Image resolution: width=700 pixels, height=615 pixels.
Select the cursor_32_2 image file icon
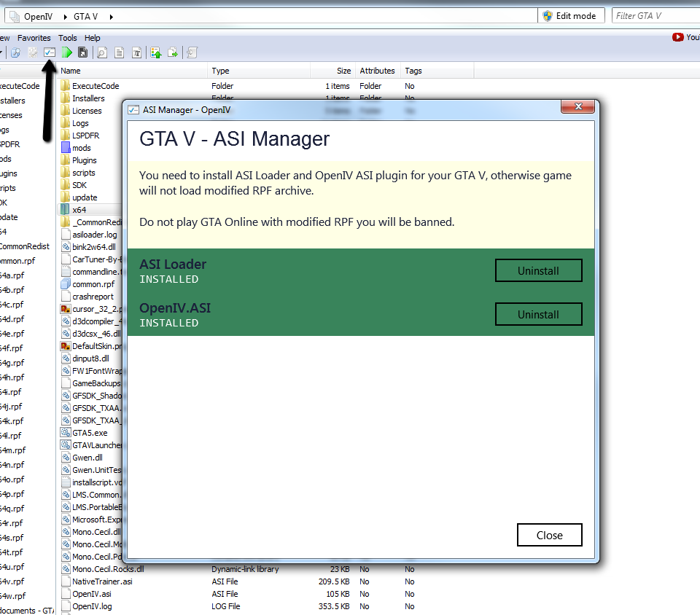tap(66, 309)
